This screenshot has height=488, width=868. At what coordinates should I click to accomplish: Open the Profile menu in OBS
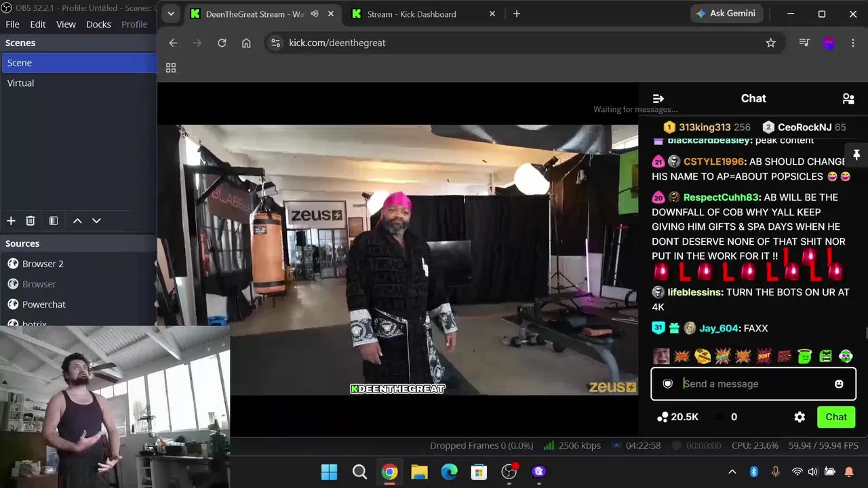(x=134, y=24)
